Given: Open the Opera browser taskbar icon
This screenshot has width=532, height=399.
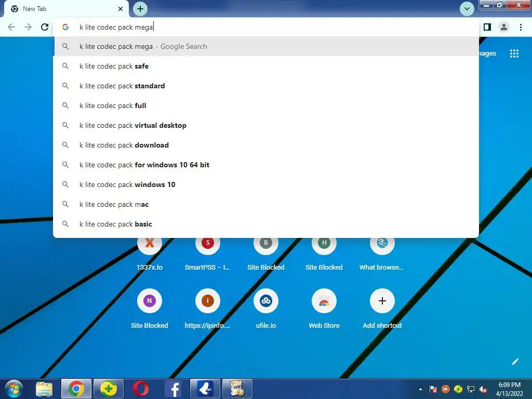Looking at the screenshot, I should tap(140, 389).
